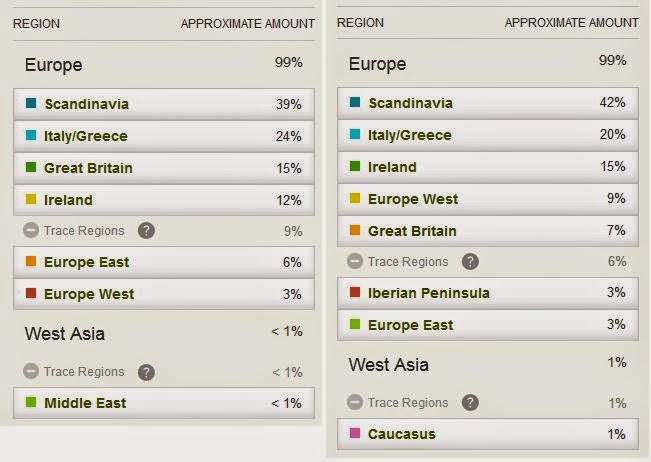Open help for the < 1% Trace Regions
The width and height of the screenshot is (651, 462).
click(x=146, y=372)
